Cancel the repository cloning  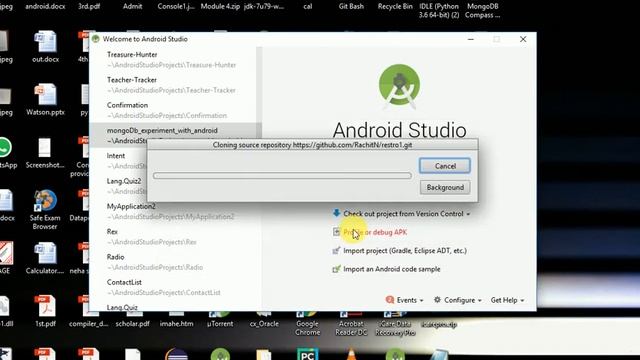tap(444, 166)
